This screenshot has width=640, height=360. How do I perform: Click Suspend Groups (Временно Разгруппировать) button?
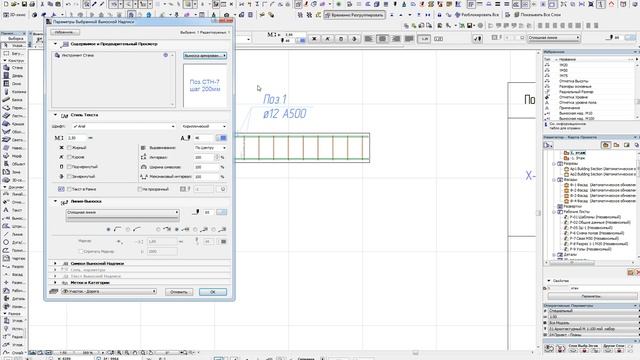tap(354, 15)
